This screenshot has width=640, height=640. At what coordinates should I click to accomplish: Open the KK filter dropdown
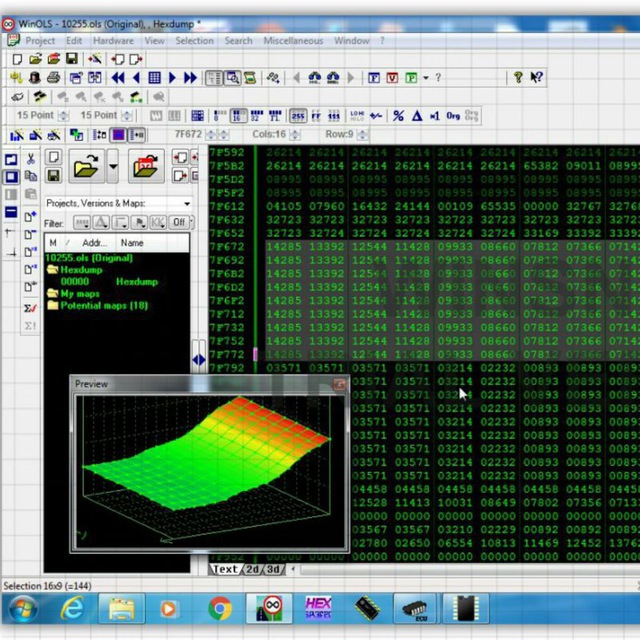click(x=158, y=222)
